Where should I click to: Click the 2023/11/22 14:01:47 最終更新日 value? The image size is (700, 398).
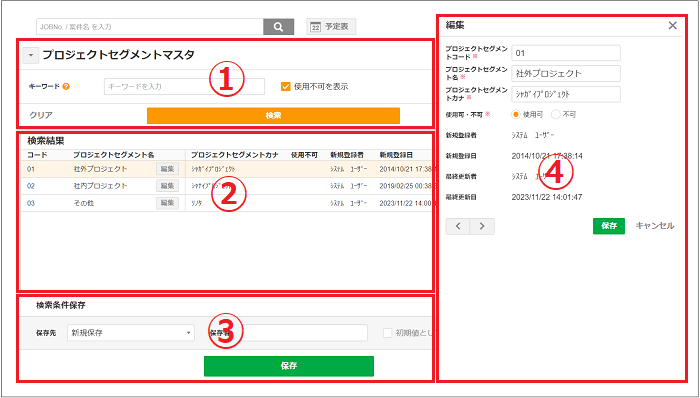pos(547,197)
